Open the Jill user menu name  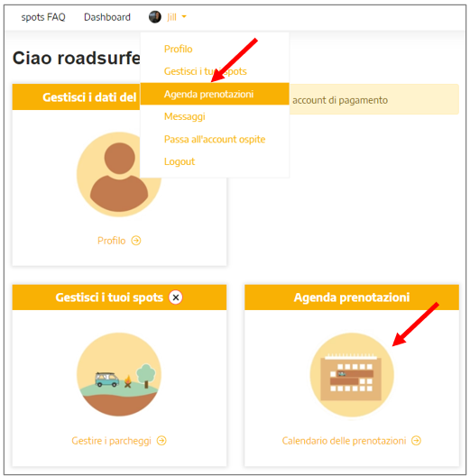171,17
